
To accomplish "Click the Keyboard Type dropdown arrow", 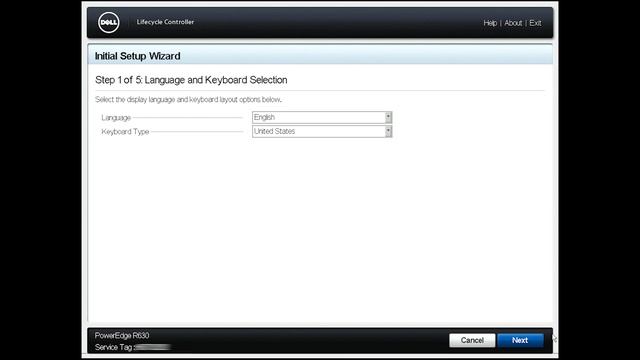I will click(x=388, y=131).
